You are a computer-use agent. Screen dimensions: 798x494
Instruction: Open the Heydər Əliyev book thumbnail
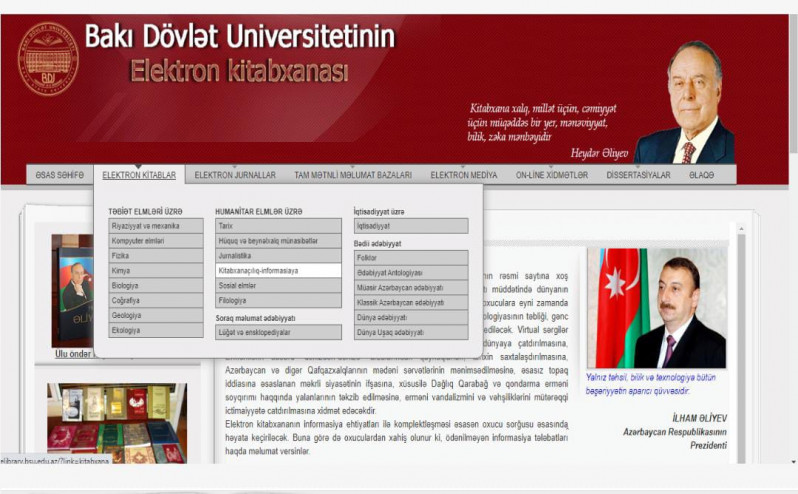click(72, 290)
